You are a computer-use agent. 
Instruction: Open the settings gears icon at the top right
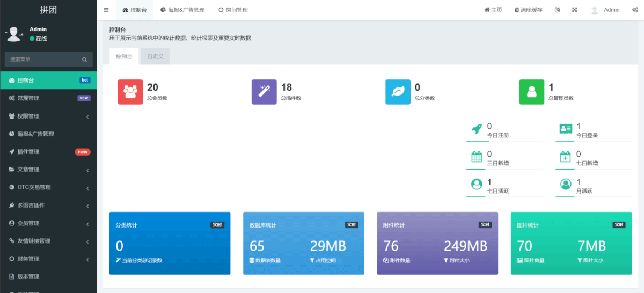point(635,10)
